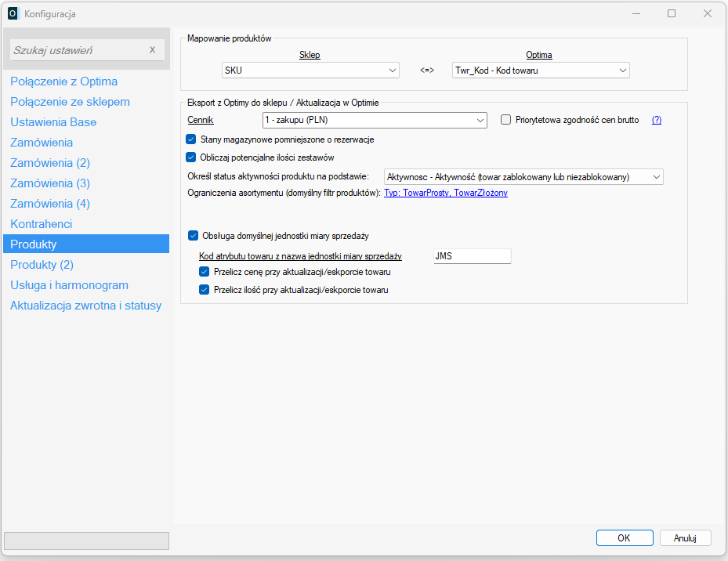Toggle Obliczaj potencjalne ilości zestawów
Image resolution: width=728 pixels, height=561 pixels.
pos(191,157)
